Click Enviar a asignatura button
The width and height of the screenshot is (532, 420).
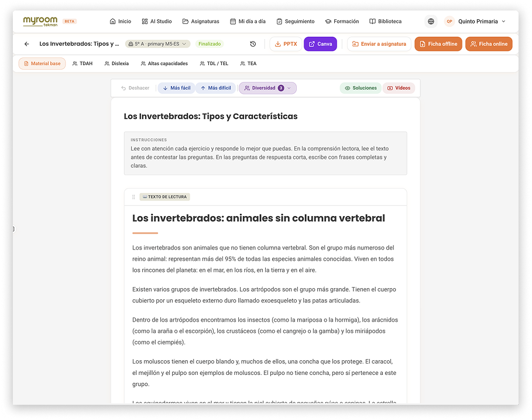[379, 44]
